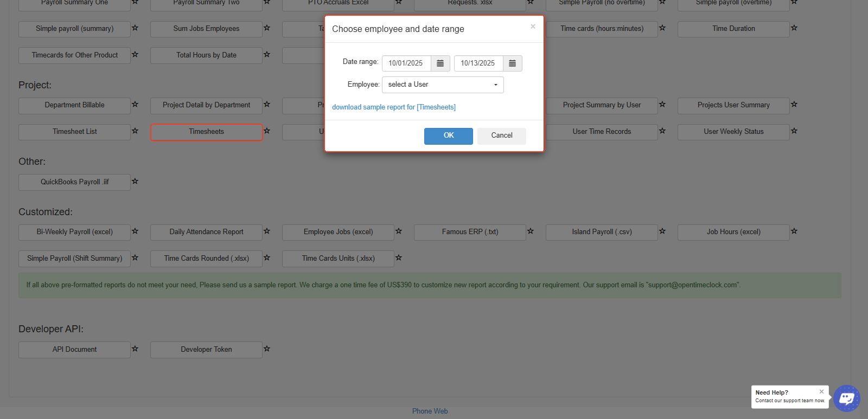The width and height of the screenshot is (868, 419).
Task: Click the star beside Developer Token
Action: click(267, 349)
